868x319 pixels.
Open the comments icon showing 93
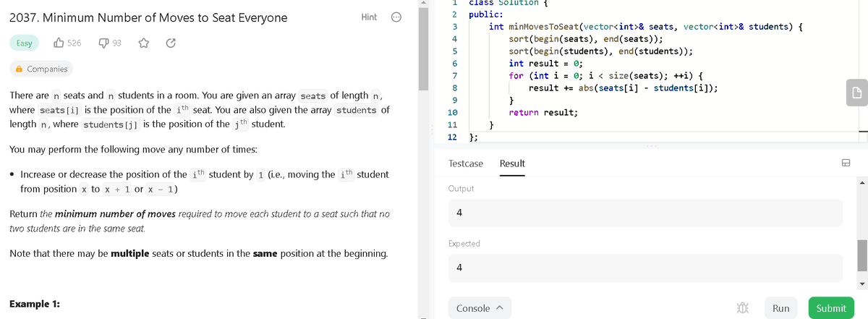point(103,43)
